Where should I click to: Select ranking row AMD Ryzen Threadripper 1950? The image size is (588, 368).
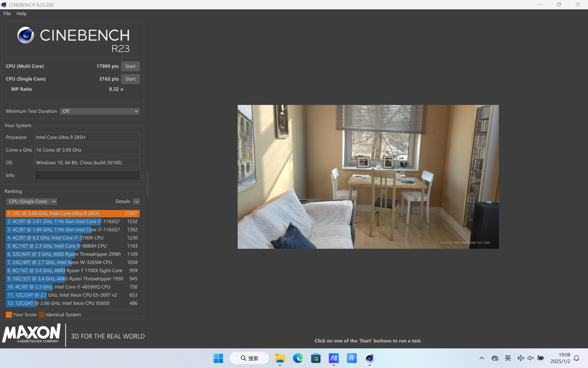[x=73, y=279]
